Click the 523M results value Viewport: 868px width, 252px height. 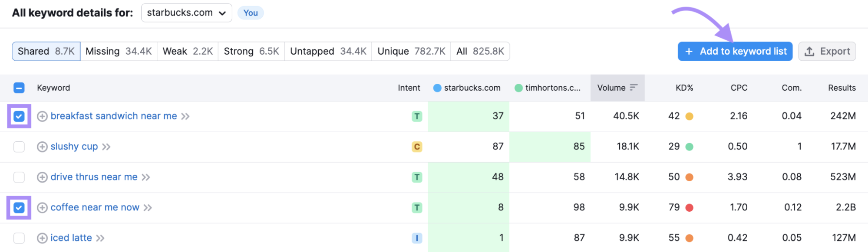click(843, 177)
